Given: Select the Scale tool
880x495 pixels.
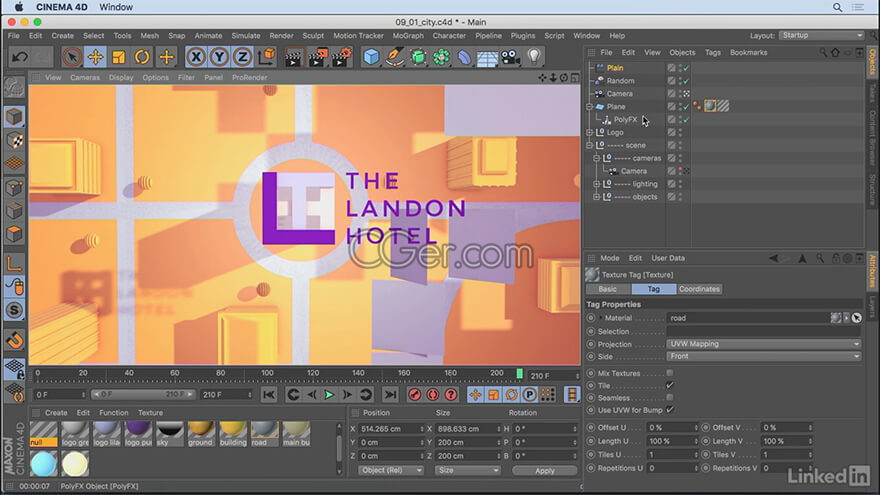Looking at the screenshot, I should (119, 57).
